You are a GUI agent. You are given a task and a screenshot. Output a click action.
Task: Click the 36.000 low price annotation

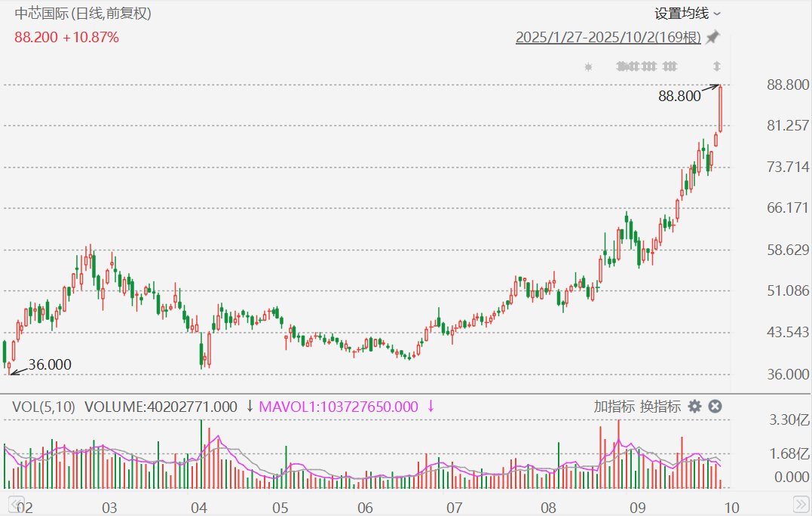click(x=50, y=365)
